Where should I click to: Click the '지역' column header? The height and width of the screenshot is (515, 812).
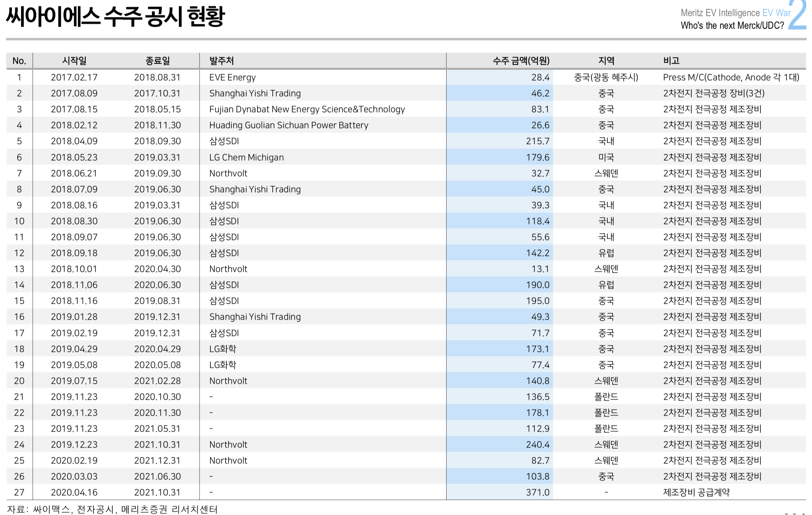(606, 61)
